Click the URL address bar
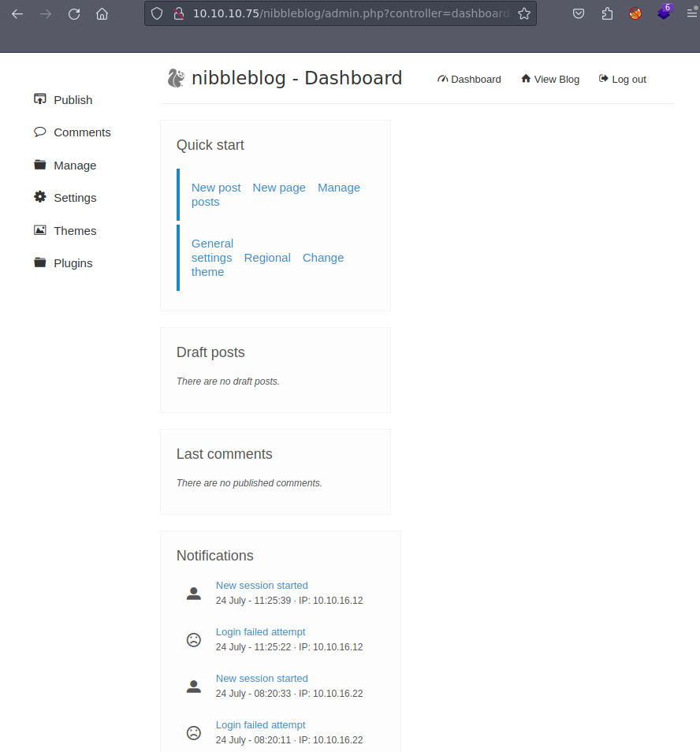This screenshot has height=752, width=700. tap(347, 13)
